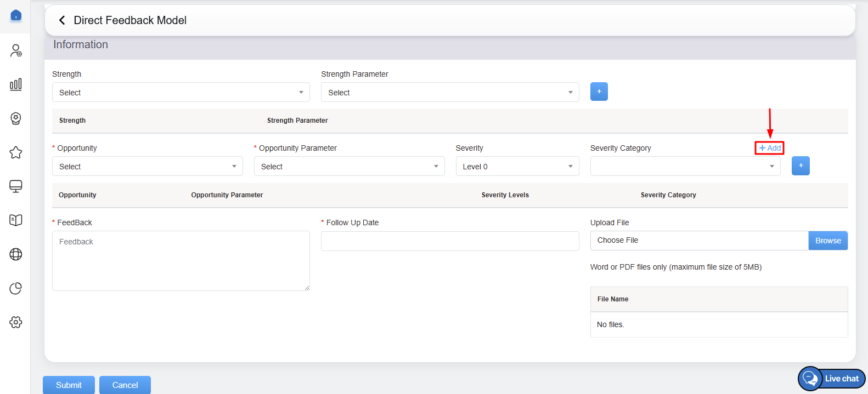868x394 pixels.
Task: Click the star icon in sidebar
Action: click(16, 152)
